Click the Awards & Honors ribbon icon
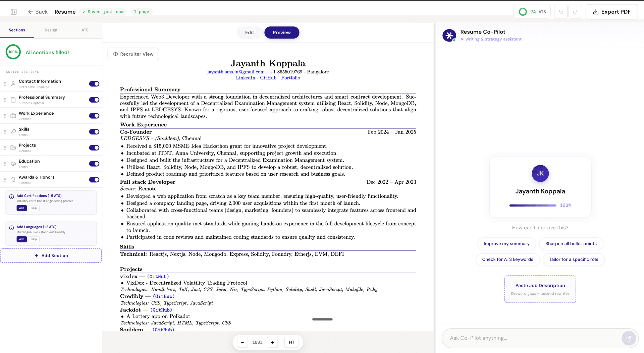 (x=13, y=180)
